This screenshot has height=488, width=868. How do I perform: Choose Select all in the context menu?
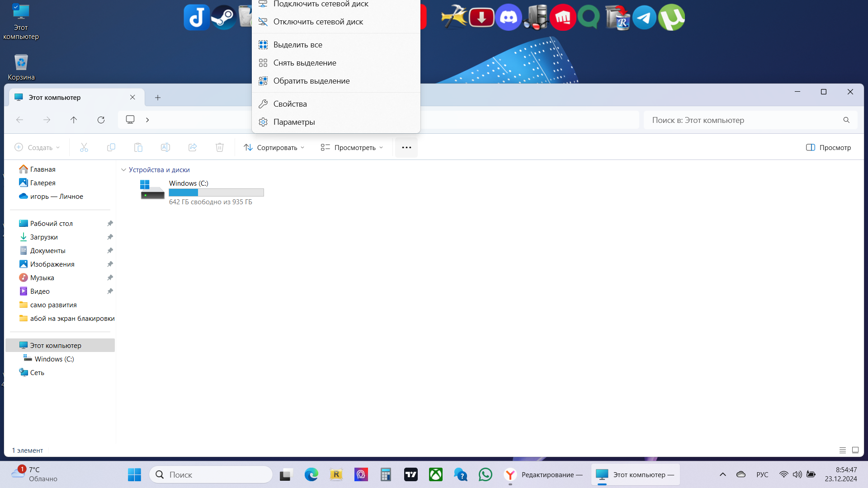tap(297, 45)
